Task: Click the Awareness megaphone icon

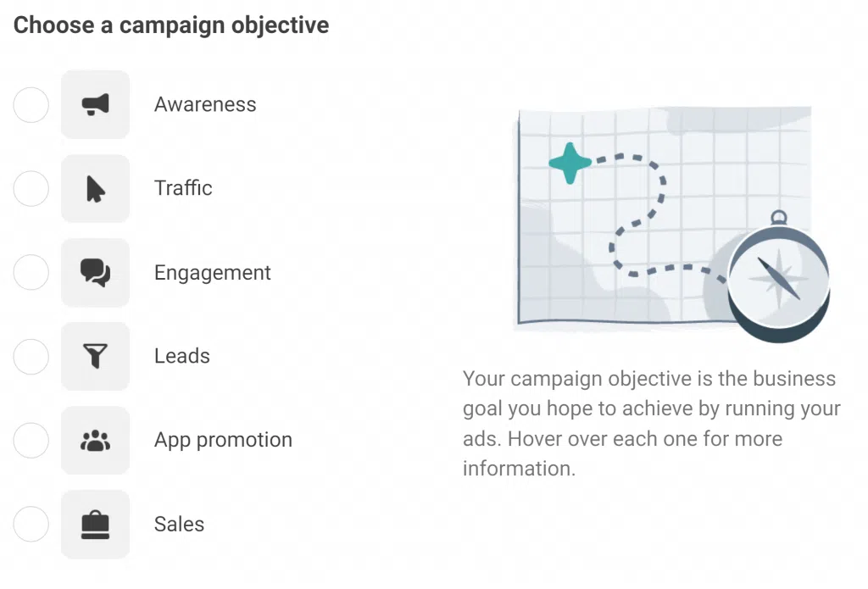Action: (95, 104)
